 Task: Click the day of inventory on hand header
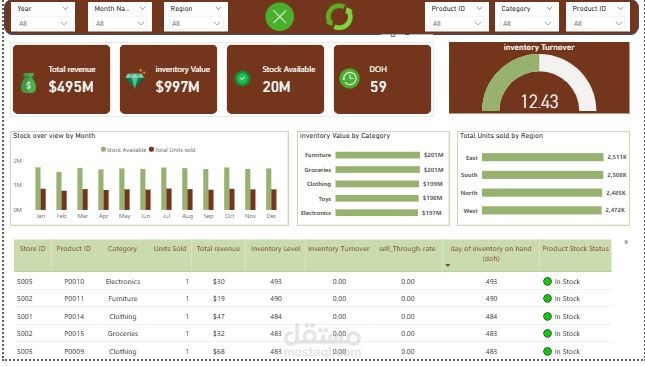click(491, 253)
